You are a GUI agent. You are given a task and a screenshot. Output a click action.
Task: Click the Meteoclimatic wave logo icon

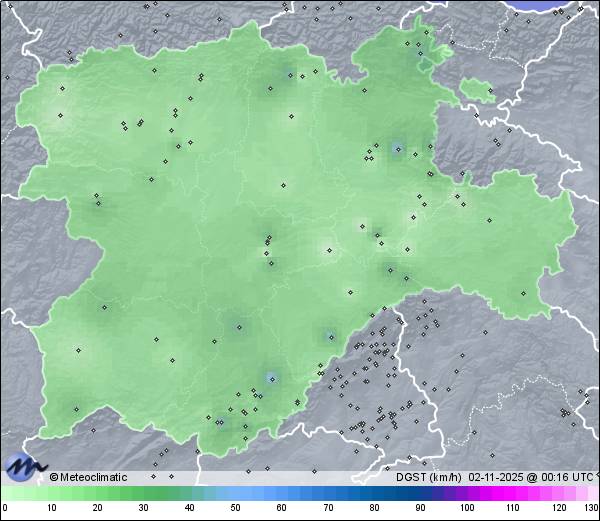[24, 467]
